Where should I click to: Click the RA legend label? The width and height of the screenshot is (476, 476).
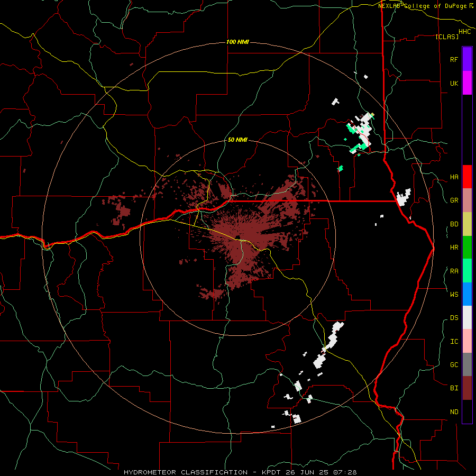tap(454, 271)
